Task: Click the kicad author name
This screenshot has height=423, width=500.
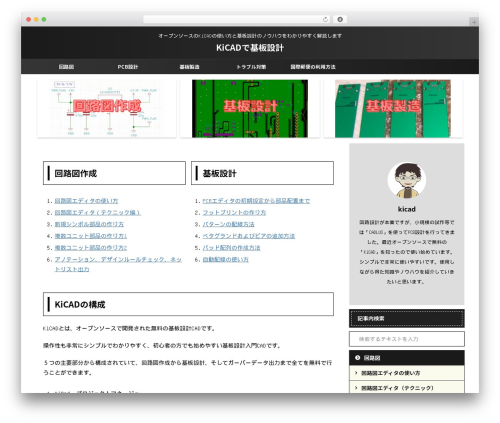Action: click(x=407, y=209)
